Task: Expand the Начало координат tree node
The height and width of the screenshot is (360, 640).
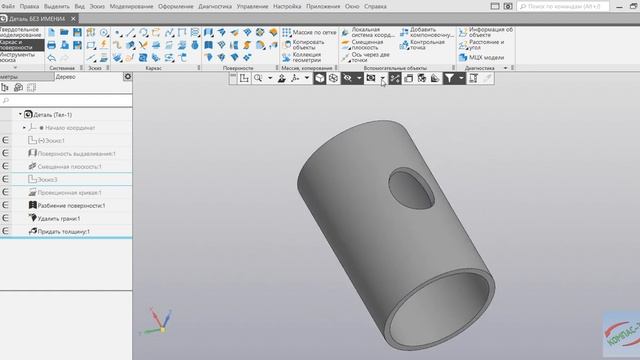Action: [24, 128]
